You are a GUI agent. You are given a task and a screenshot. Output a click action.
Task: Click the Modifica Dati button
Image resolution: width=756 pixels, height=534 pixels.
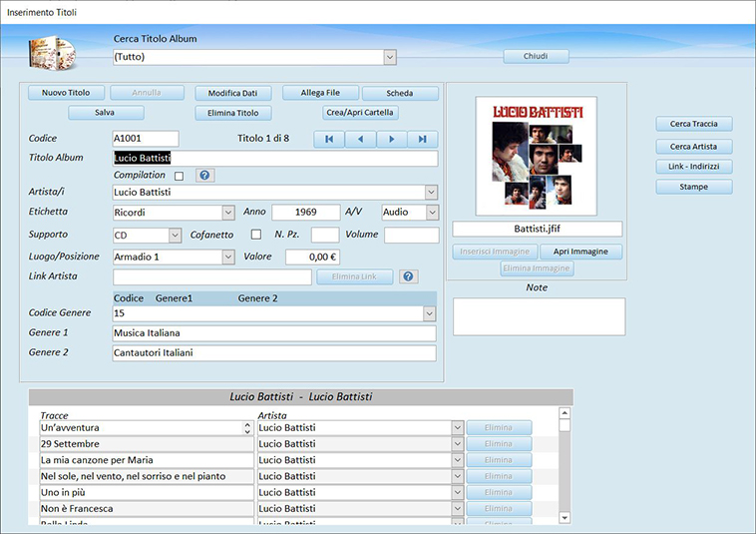click(232, 93)
